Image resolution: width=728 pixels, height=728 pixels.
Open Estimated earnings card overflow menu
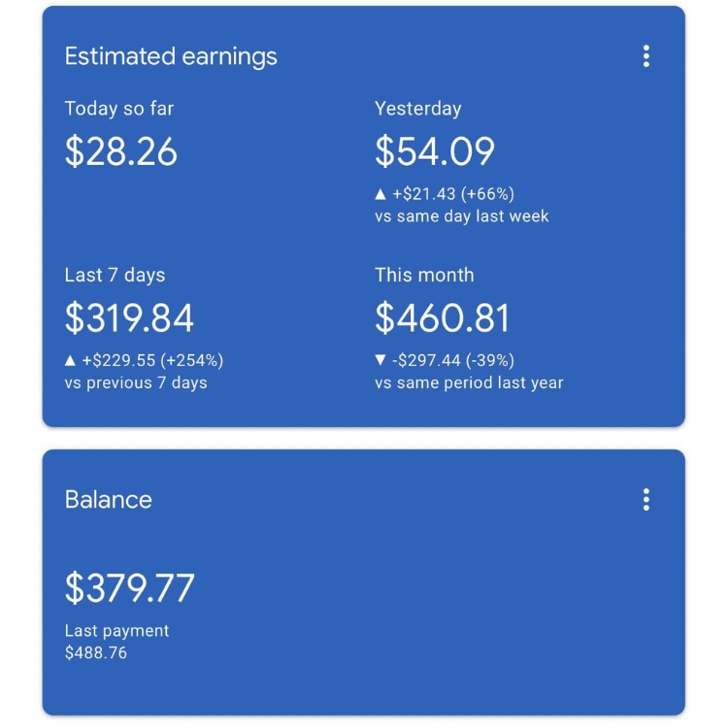(x=645, y=56)
